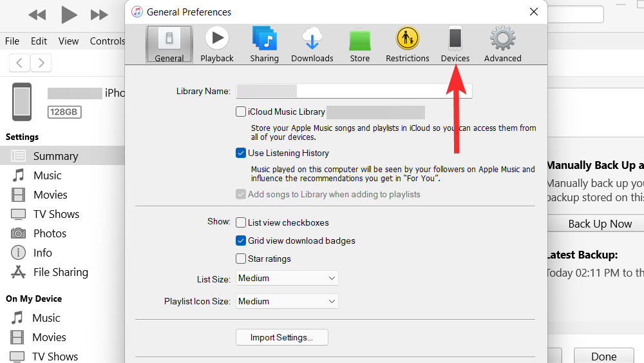Uncheck Use Listening History
The image size is (644, 363).
(241, 153)
